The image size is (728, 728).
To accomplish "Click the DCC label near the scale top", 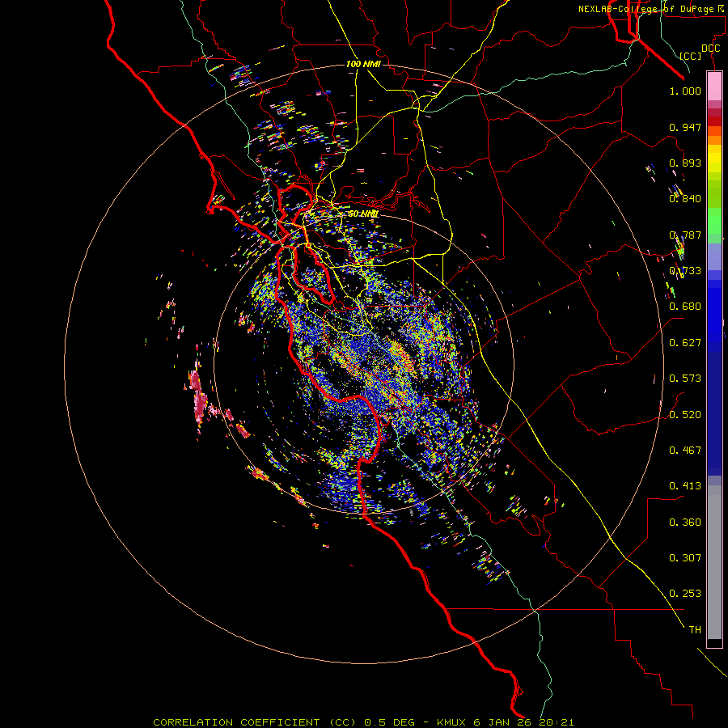I will pos(710,49).
